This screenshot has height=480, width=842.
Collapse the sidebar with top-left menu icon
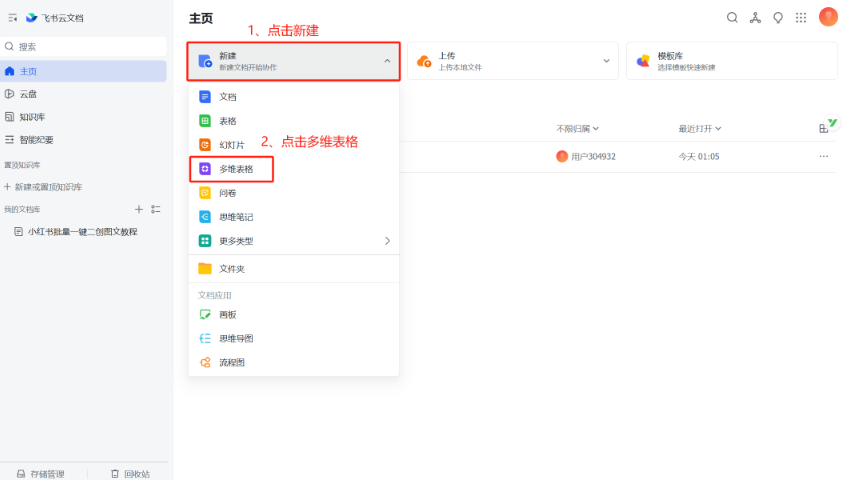[x=13, y=18]
